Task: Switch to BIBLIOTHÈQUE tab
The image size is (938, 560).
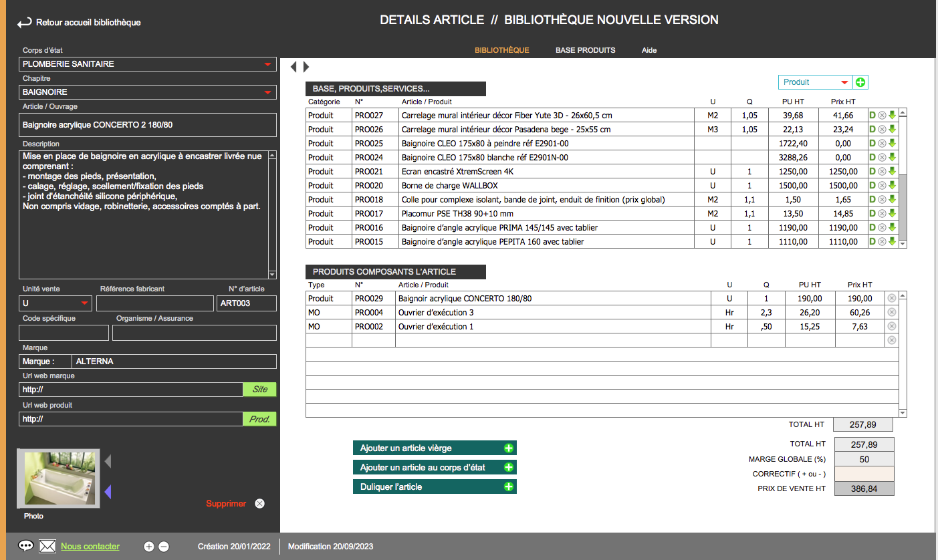Action: pyautogui.click(x=502, y=50)
